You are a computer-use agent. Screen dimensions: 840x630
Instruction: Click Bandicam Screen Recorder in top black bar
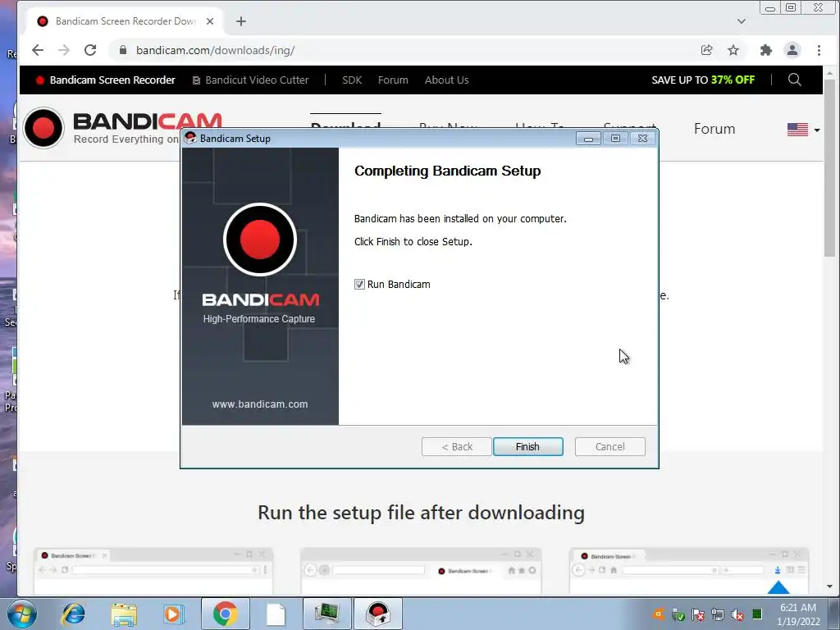106,80
